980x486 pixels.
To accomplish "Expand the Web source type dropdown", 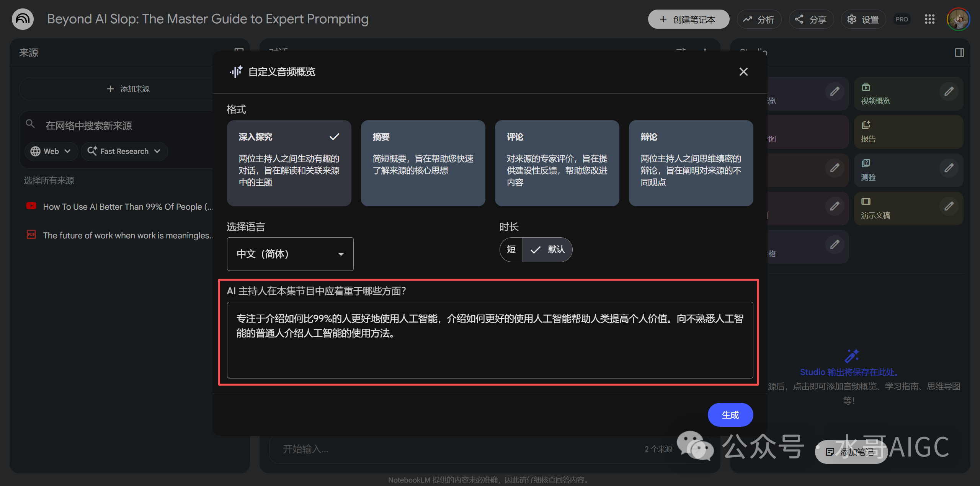I will [x=51, y=151].
